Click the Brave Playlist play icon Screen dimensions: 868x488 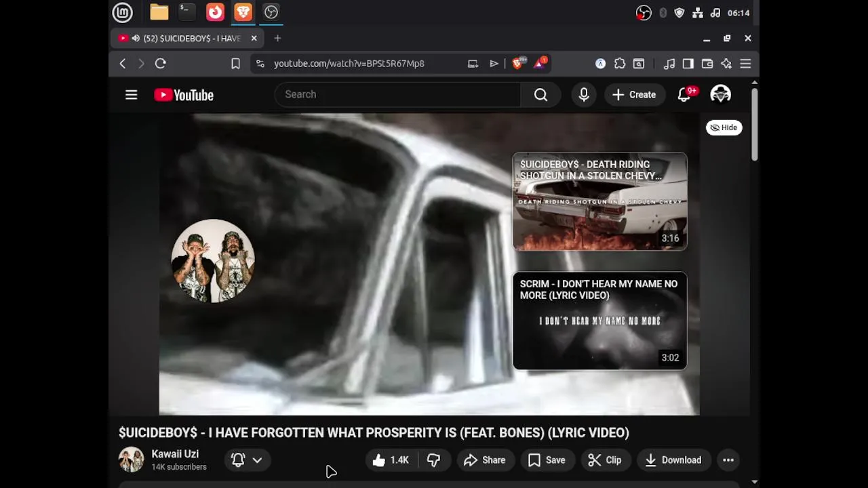[494, 64]
